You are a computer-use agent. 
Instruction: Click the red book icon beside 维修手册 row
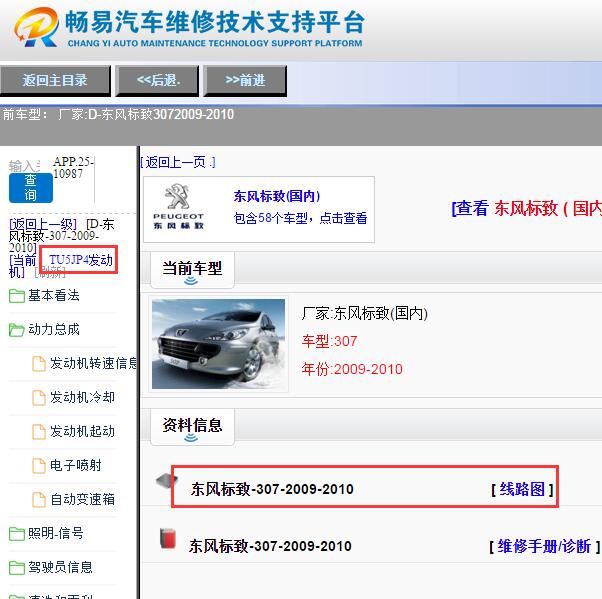point(168,538)
